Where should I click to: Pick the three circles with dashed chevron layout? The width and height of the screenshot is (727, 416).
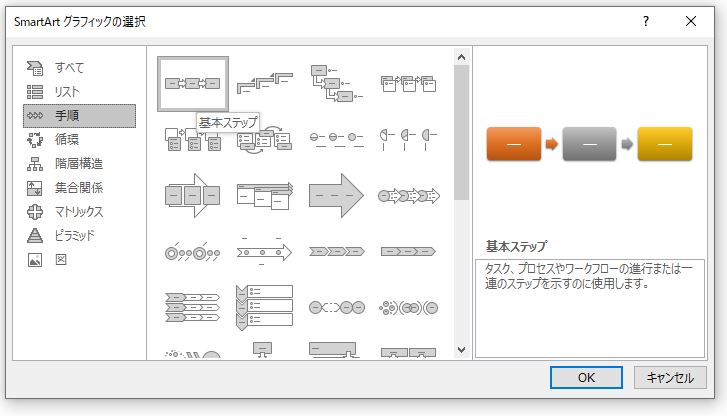coord(337,307)
